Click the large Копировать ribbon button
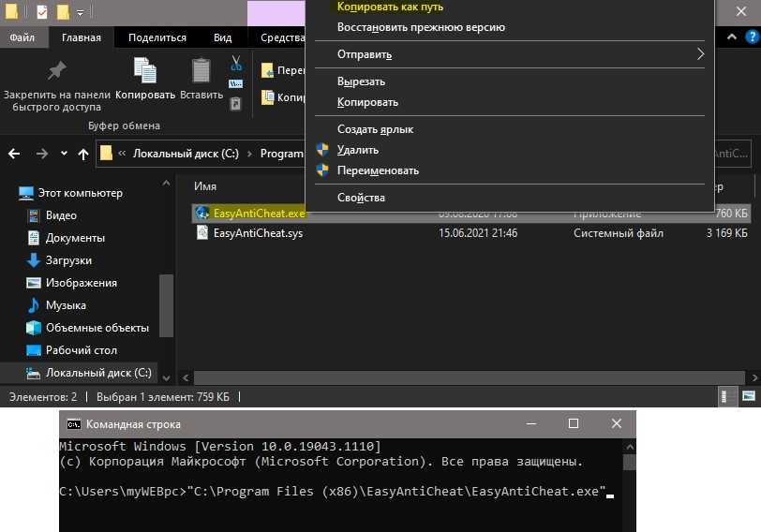 point(145,79)
